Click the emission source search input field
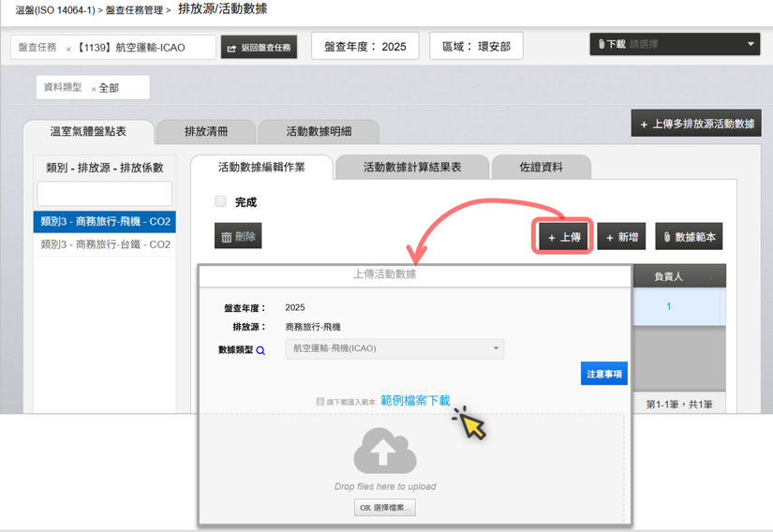773x532 pixels. [105, 194]
